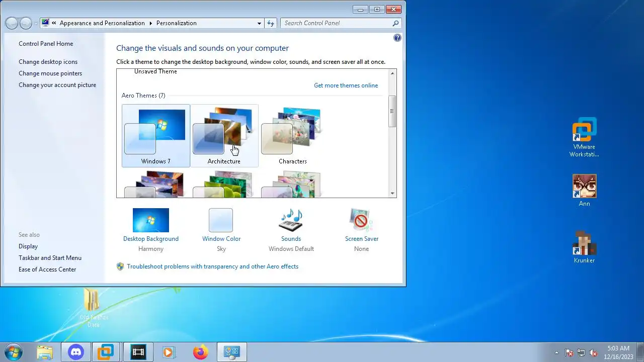
Task: Expand arrow after Appearance and Personalization breadcrumb
Action: [150, 23]
